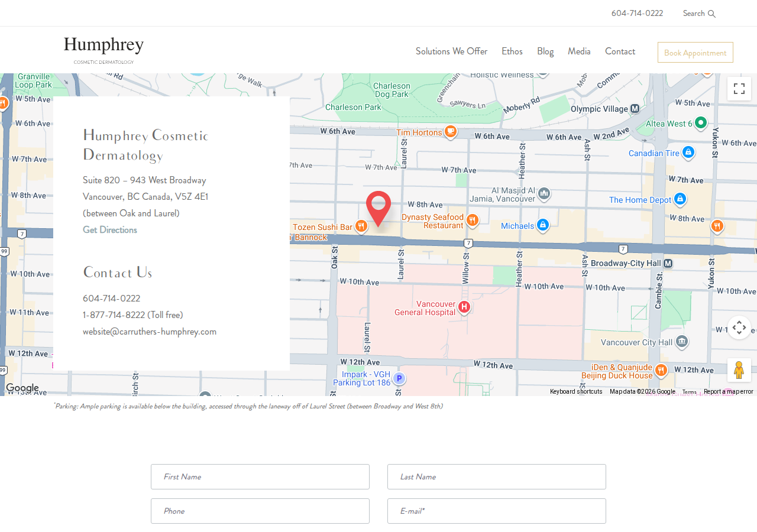
Task: Click the Get Directions link
Action: 110,230
